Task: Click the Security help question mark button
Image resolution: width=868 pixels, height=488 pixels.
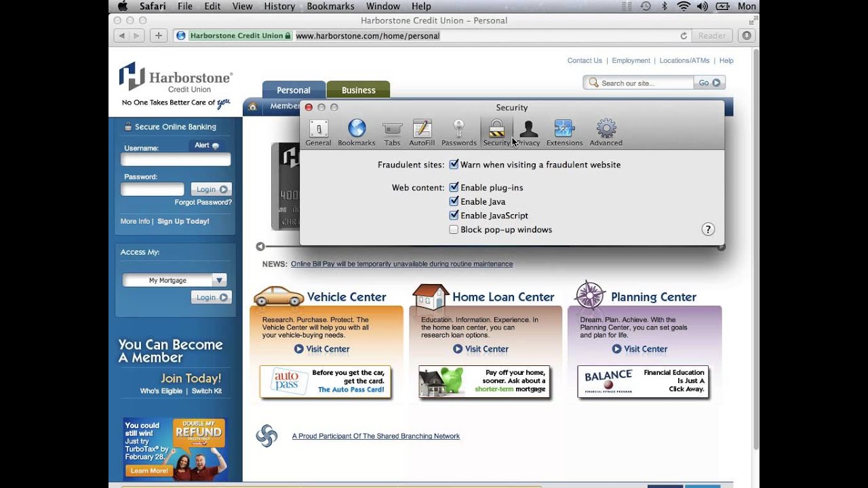Action: click(x=708, y=229)
